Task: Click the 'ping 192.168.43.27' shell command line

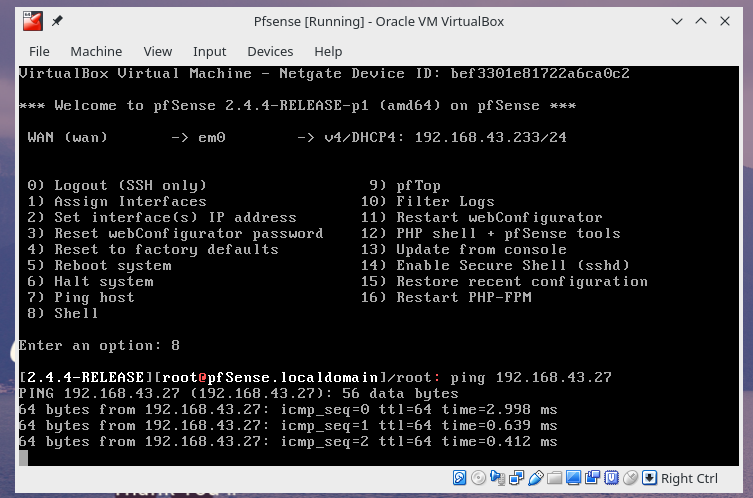Action: (531, 377)
